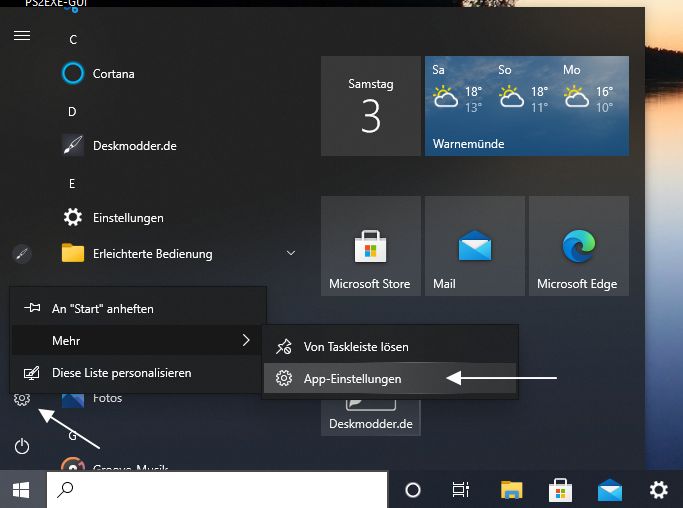Open Cortana circle on the taskbar
683x508 pixels.
[x=413, y=490]
